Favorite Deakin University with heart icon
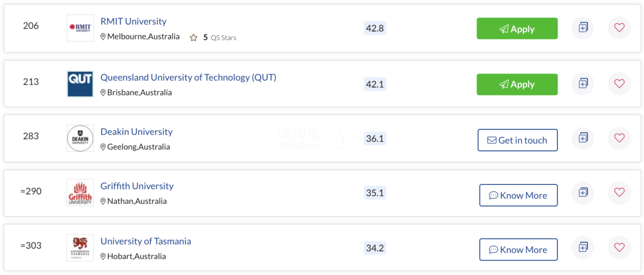 [619, 138]
